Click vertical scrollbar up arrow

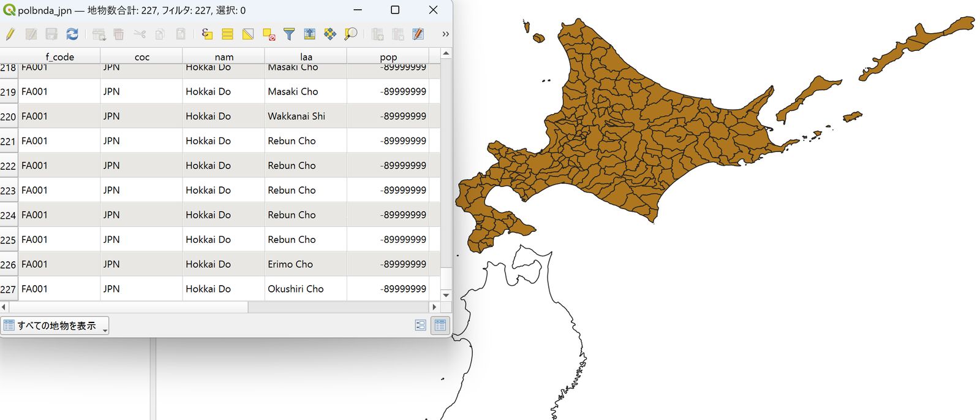[446, 53]
